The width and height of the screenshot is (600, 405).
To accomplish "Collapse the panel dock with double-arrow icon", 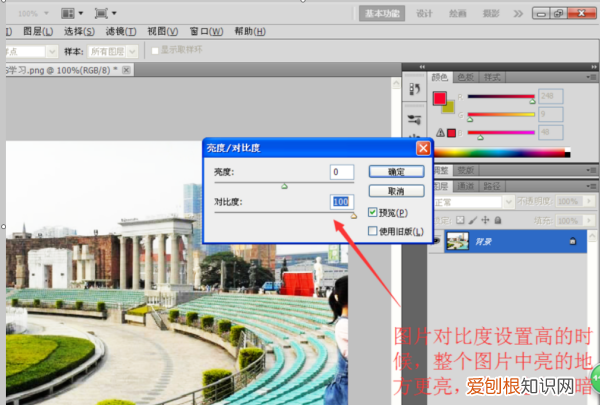I will pos(594,67).
